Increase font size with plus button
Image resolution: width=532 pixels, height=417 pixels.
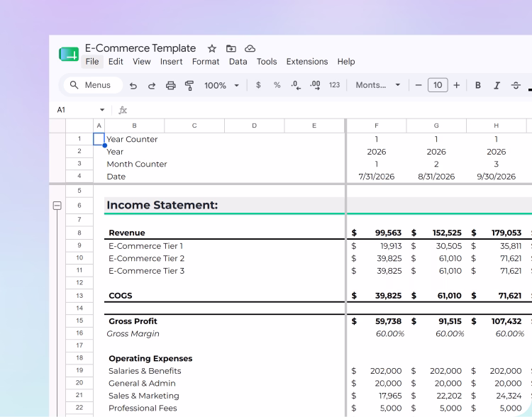tap(457, 85)
